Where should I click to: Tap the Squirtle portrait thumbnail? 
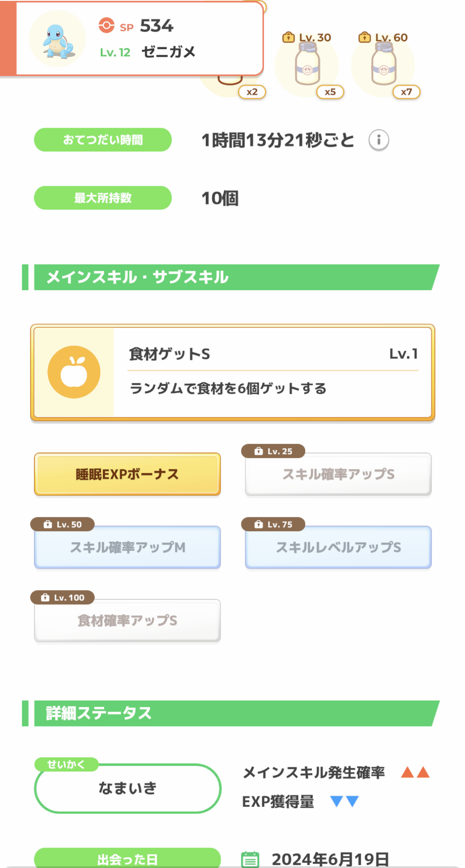(57, 39)
